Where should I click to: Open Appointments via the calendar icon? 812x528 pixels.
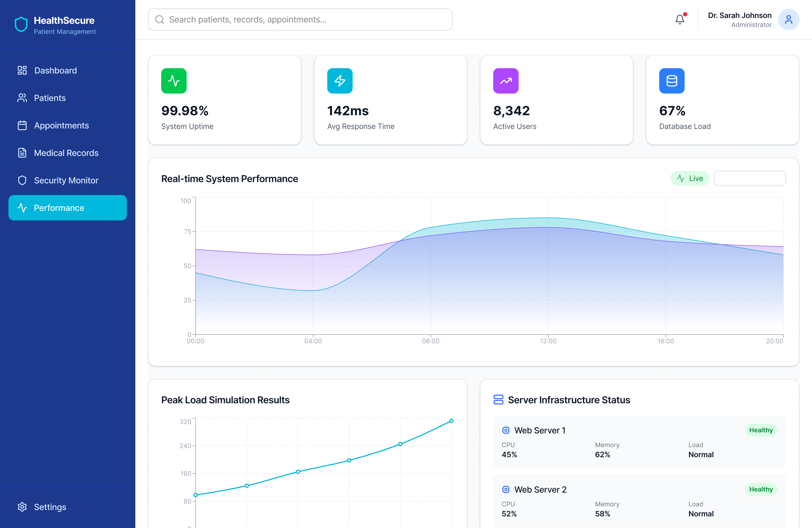22,126
